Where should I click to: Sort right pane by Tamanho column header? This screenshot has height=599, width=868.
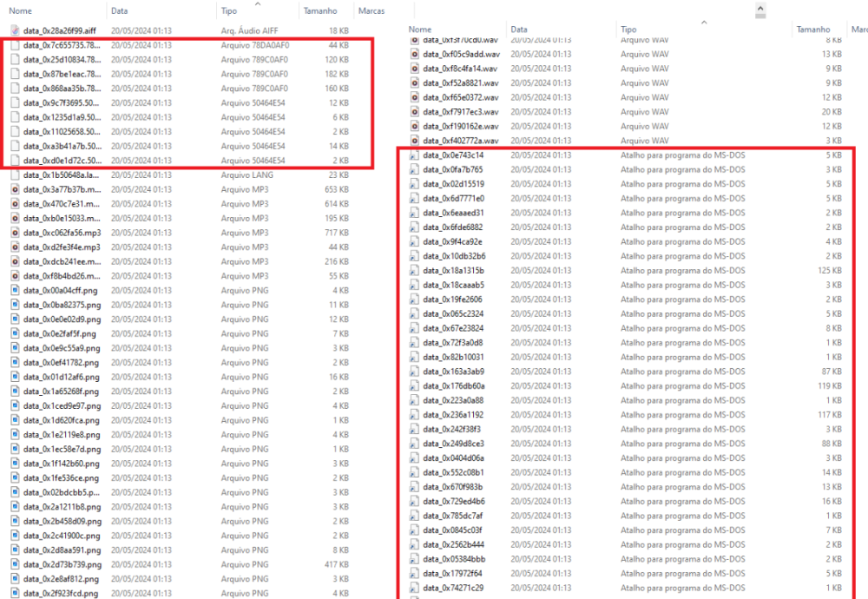tap(812, 30)
